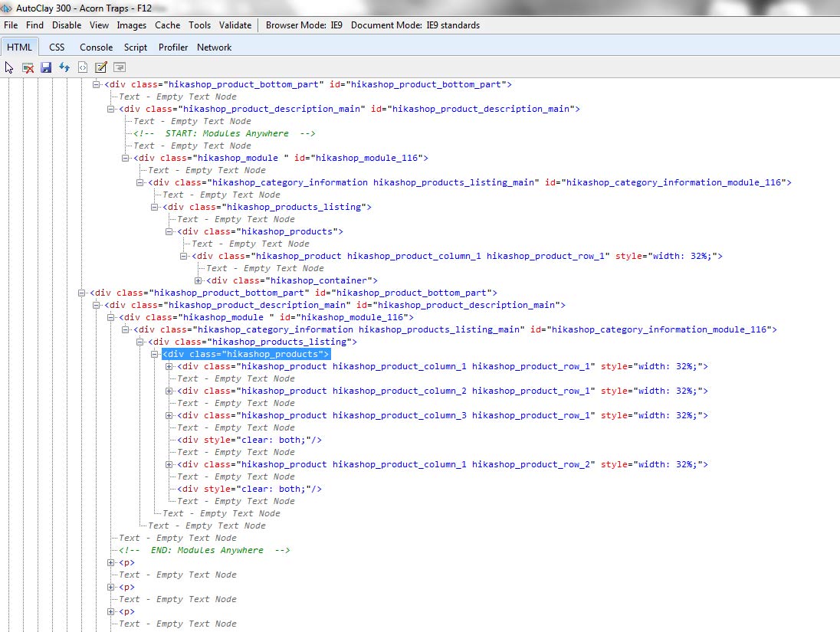840x632 pixels.
Task: Toggle the edit mode pencil icon
Action: 100,67
